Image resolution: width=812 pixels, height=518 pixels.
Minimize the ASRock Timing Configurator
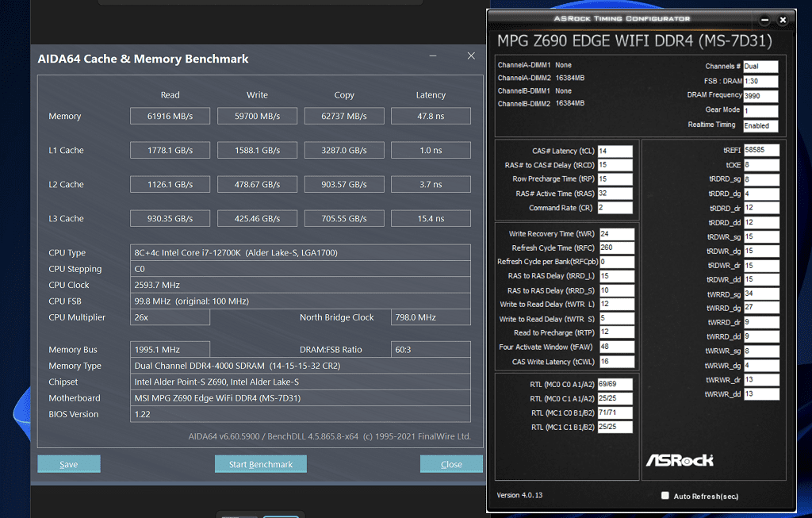click(765, 20)
